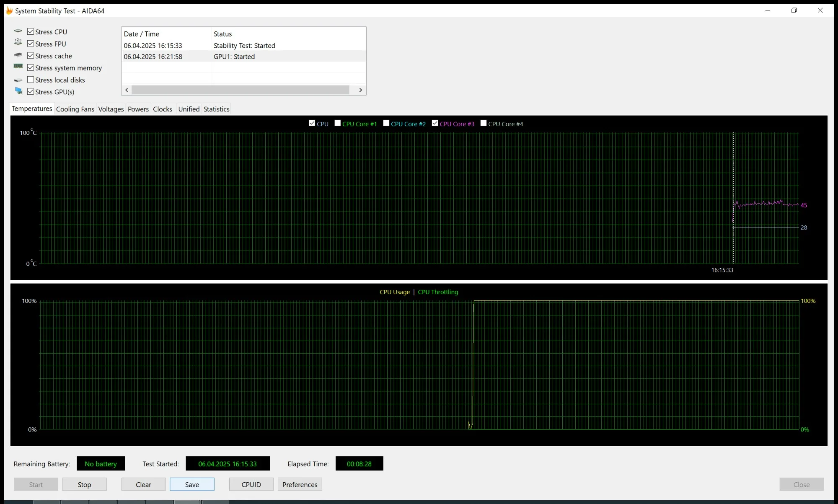The image size is (838, 504).
Task: Click the CPU chip icon beside Stress CPU
Action: click(18, 31)
